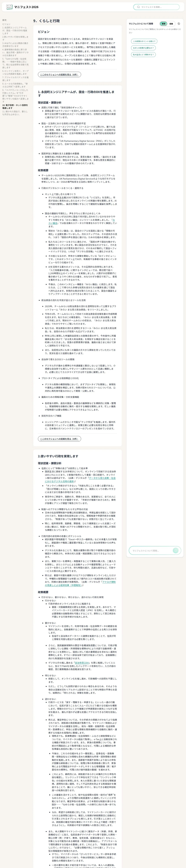
Task: Focus the マニフェストを検索 search field
Action: [x=156, y=7]
